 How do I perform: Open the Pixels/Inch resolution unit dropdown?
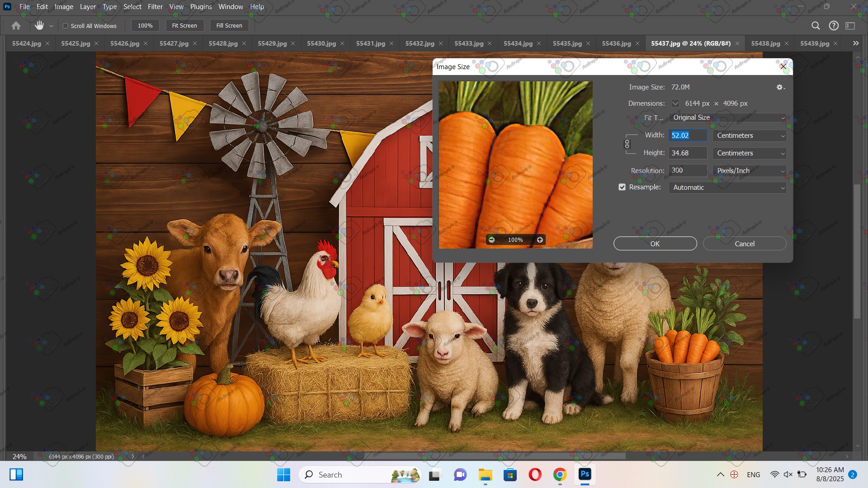[x=749, y=171]
